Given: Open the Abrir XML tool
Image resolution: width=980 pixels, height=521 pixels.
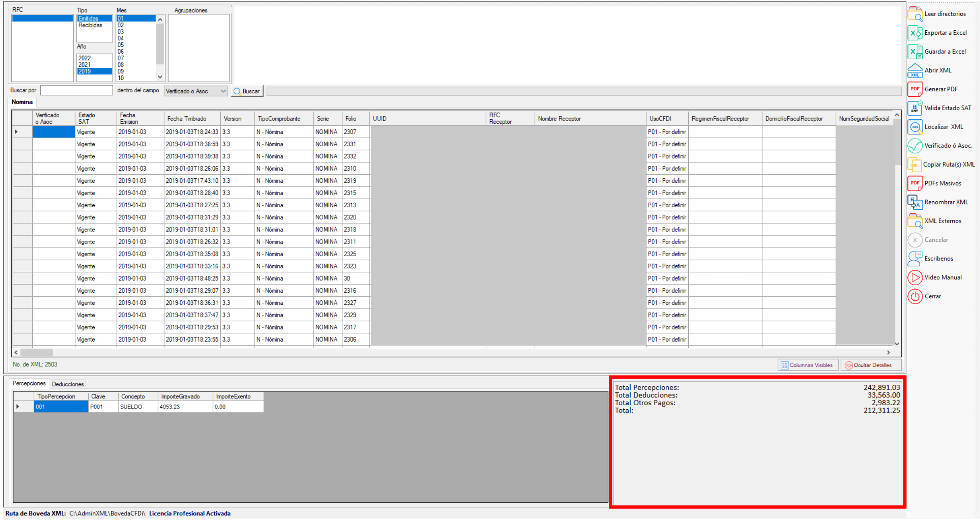Looking at the screenshot, I should point(915,71).
